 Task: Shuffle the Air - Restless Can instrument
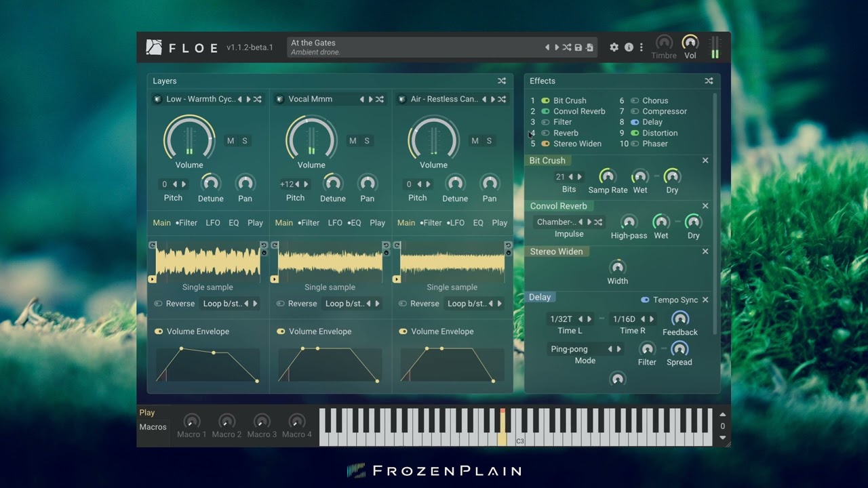pyautogui.click(x=502, y=99)
